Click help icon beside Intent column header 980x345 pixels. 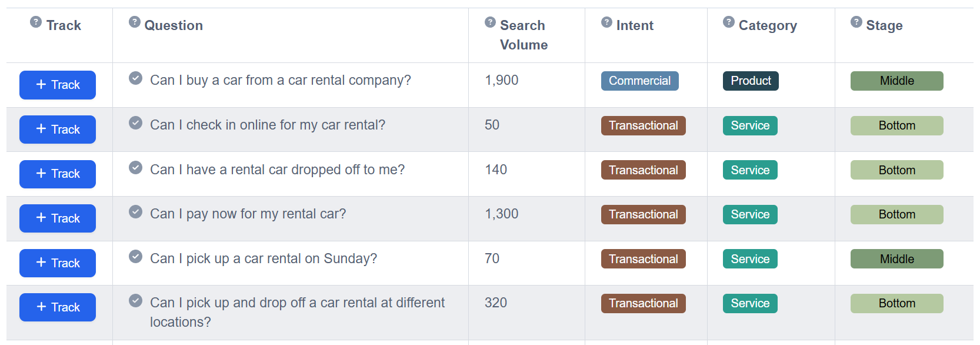(606, 22)
